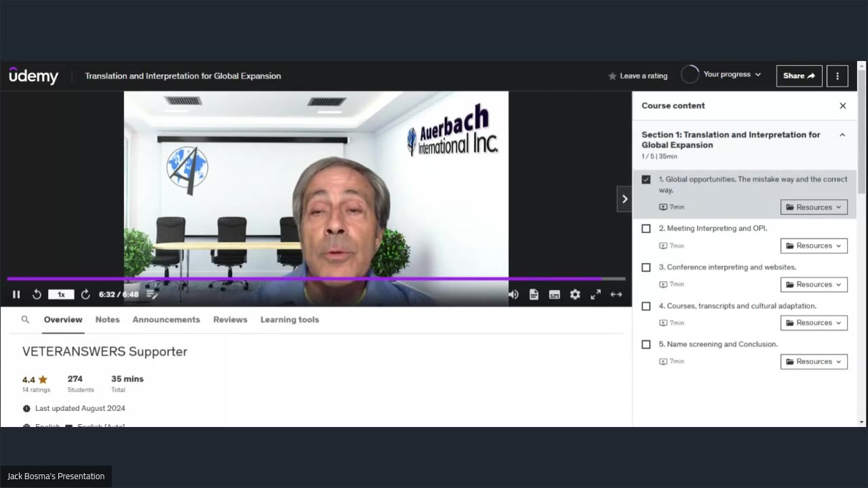This screenshot has height=488, width=868.
Task: Open Resources dropdown for lecture 5
Action: click(814, 362)
